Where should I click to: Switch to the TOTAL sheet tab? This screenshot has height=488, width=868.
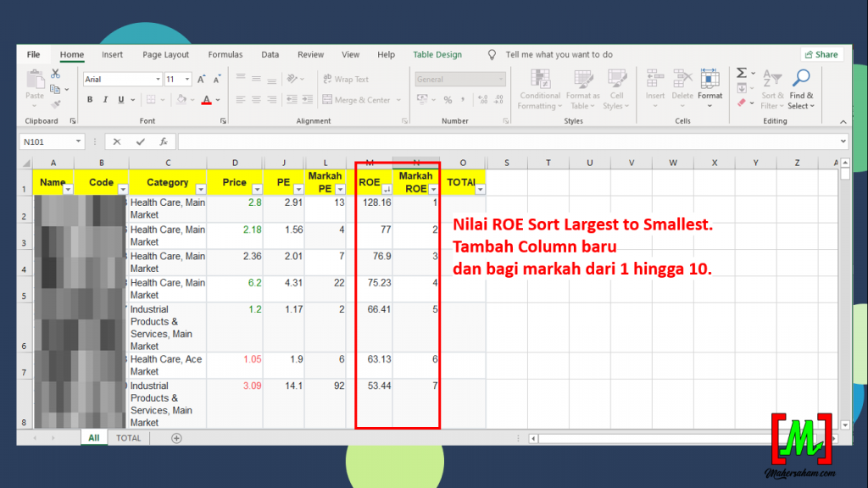click(129, 438)
